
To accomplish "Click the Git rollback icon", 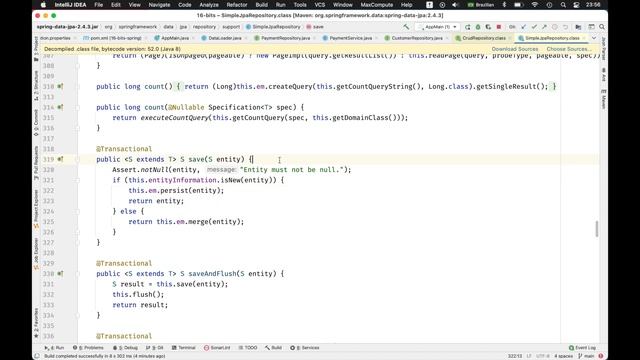I will 565,27.
